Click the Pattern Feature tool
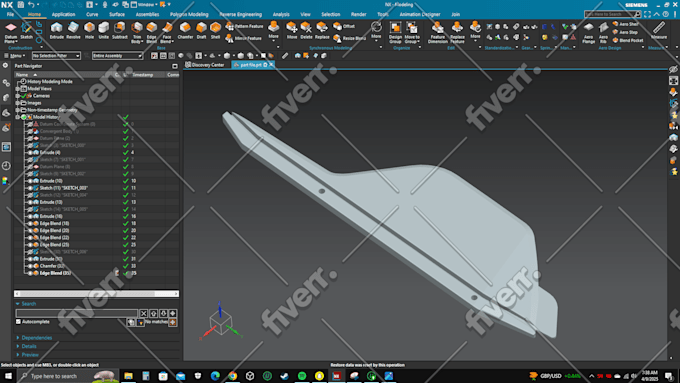The image size is (680, 383). 245,26
